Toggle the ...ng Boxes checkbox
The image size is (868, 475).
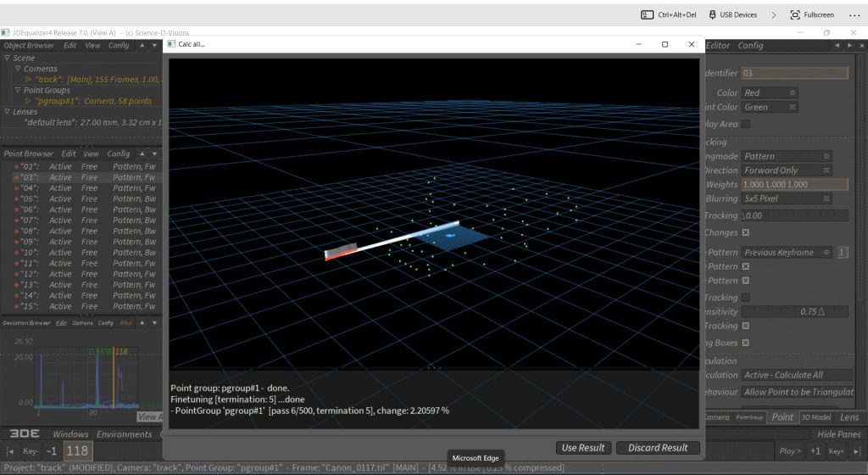click(x=746, y=343)
